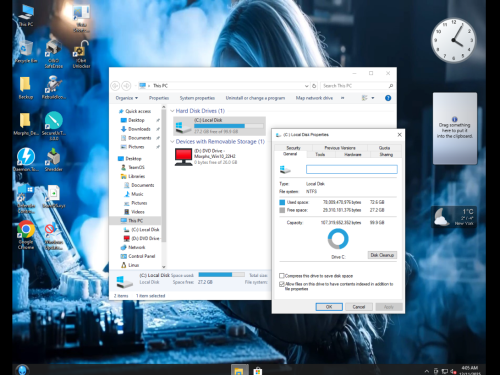The width and height of the screenshot is (500, 375).
Task: Collapse the Hard Disk Drives group
Action: (x=172, y=111)
